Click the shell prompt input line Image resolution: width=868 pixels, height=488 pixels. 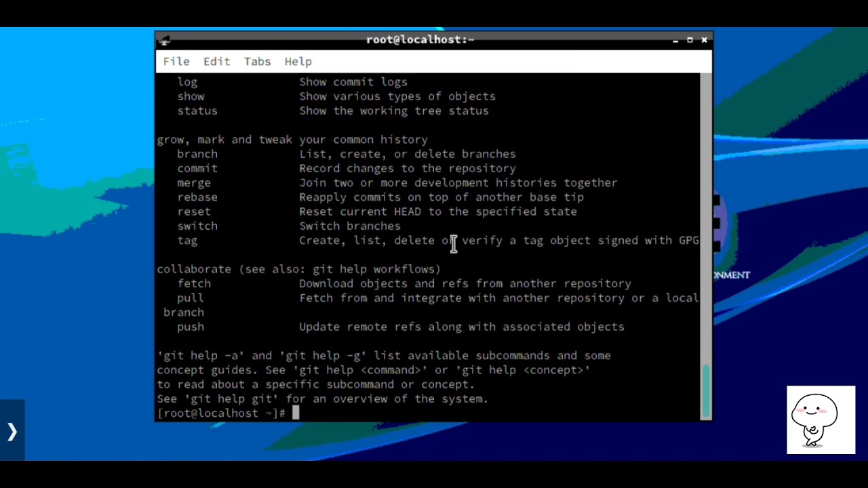[427, 413]
